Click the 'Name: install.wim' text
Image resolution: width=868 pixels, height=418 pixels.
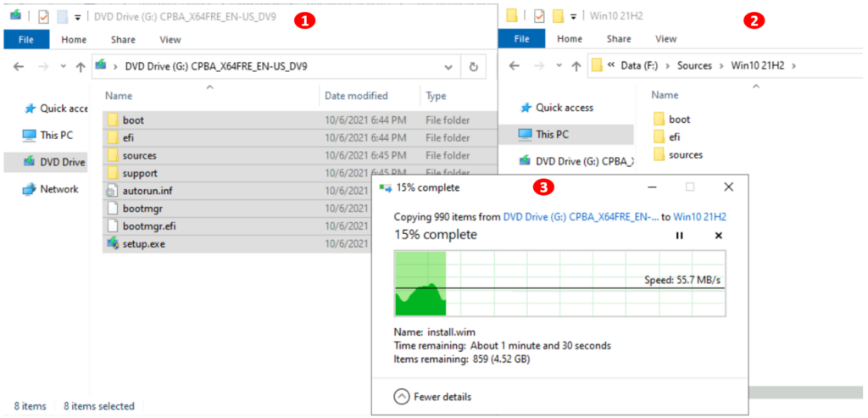click(x=435, y=332)
